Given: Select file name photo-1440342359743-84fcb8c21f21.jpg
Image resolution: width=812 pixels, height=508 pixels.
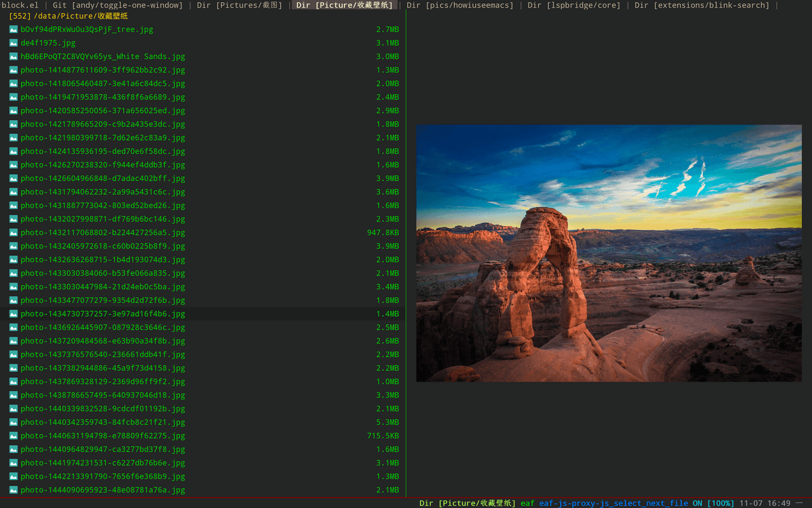Looking at the screenshot, I should pos(103,422).
